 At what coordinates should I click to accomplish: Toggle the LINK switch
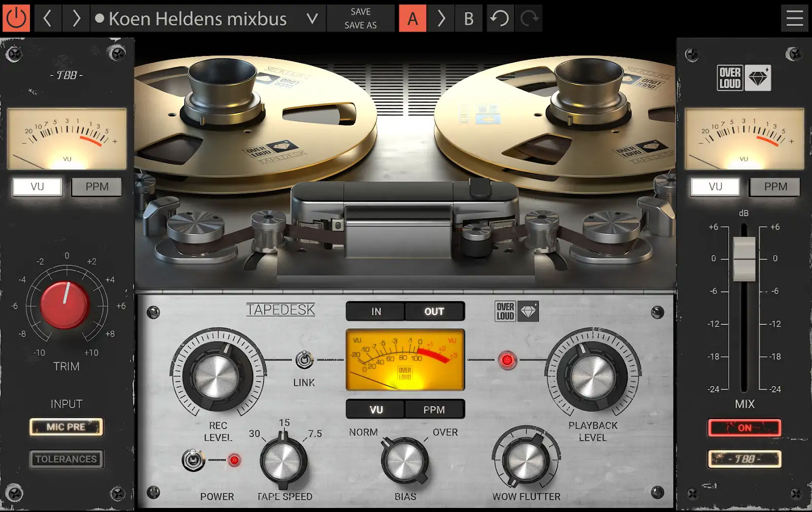[x=303, y=361]
